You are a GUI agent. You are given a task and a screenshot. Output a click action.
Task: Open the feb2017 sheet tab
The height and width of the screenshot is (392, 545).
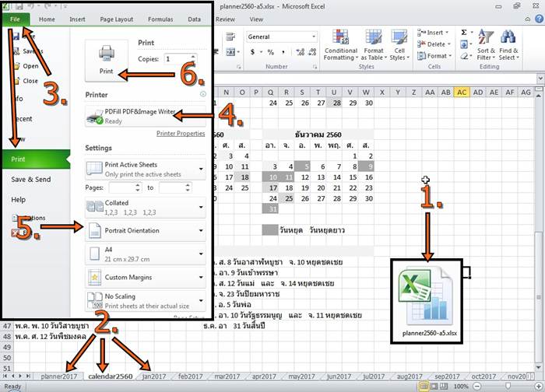click(x=190, y=376)
